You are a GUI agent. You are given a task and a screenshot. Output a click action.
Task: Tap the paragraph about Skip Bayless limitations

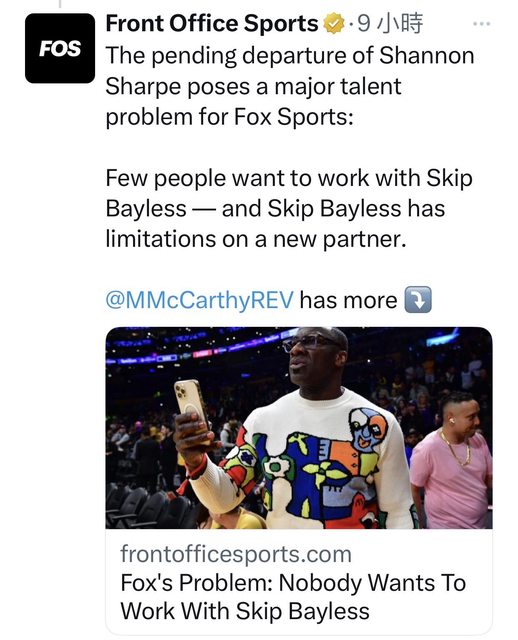289,209
